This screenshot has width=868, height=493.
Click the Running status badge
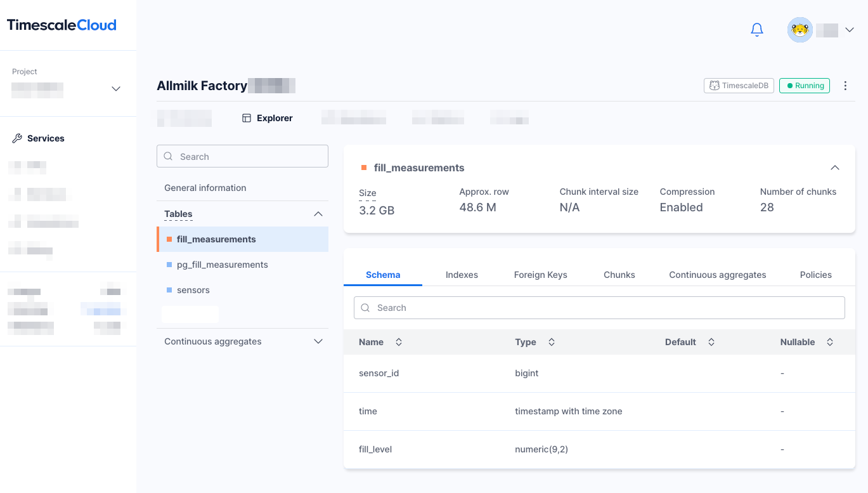pos(805,86)
